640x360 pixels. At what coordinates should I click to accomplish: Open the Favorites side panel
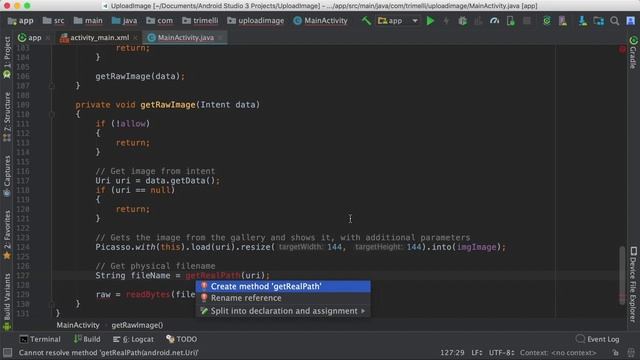[x=7, y=235]
